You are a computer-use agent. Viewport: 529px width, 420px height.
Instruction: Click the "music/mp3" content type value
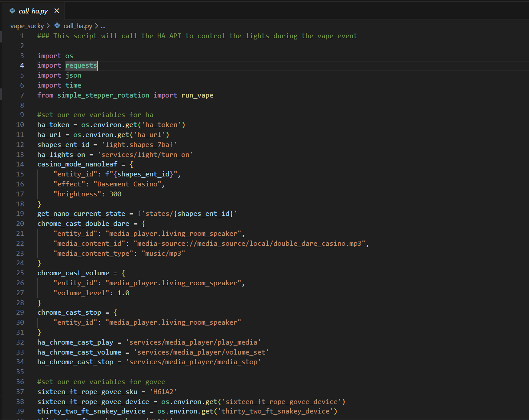163,254
